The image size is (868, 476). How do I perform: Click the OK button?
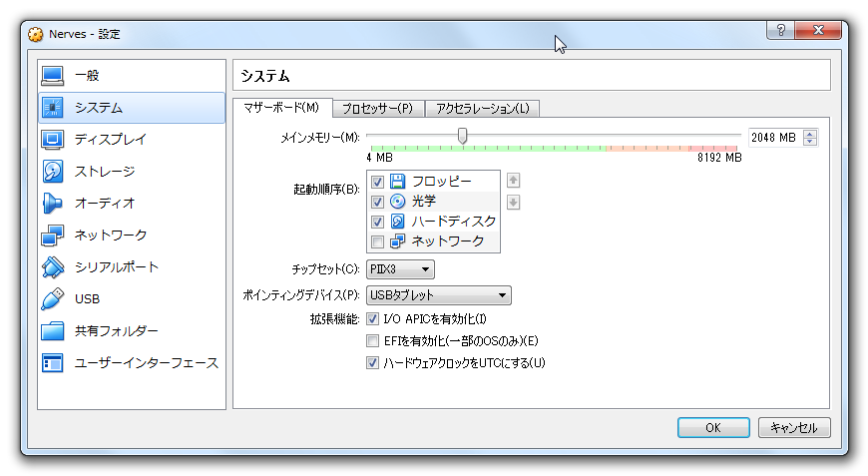point(713,428)
